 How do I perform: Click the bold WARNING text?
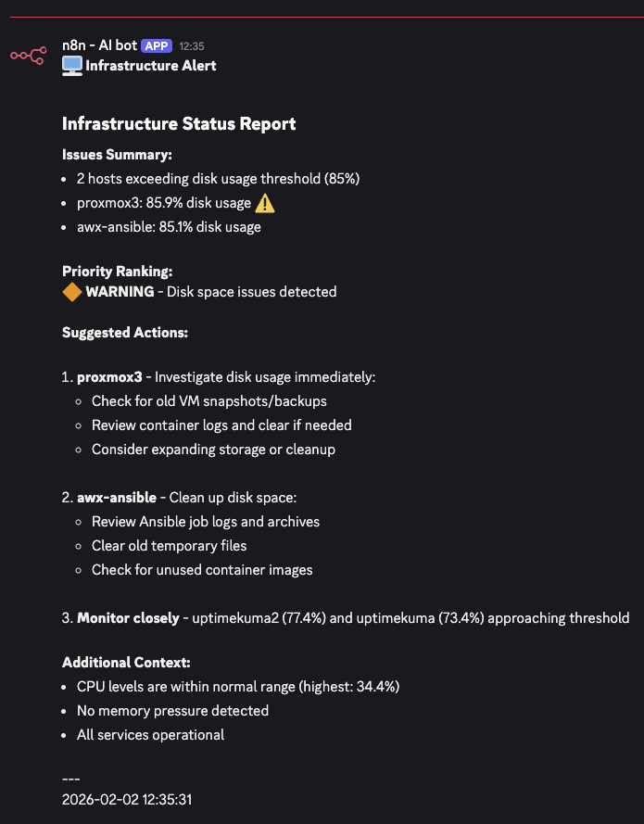click(120, 292)
